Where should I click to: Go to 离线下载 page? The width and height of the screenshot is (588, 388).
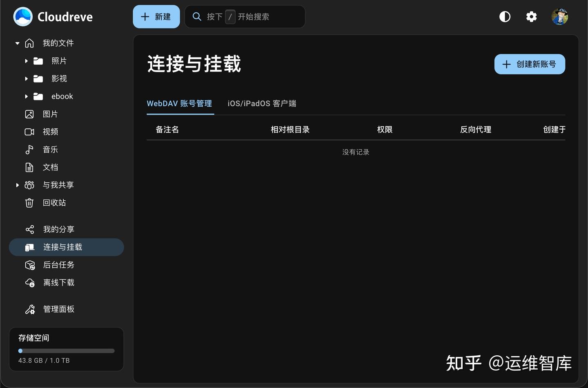pyautogui.click(x=59, y=283)
